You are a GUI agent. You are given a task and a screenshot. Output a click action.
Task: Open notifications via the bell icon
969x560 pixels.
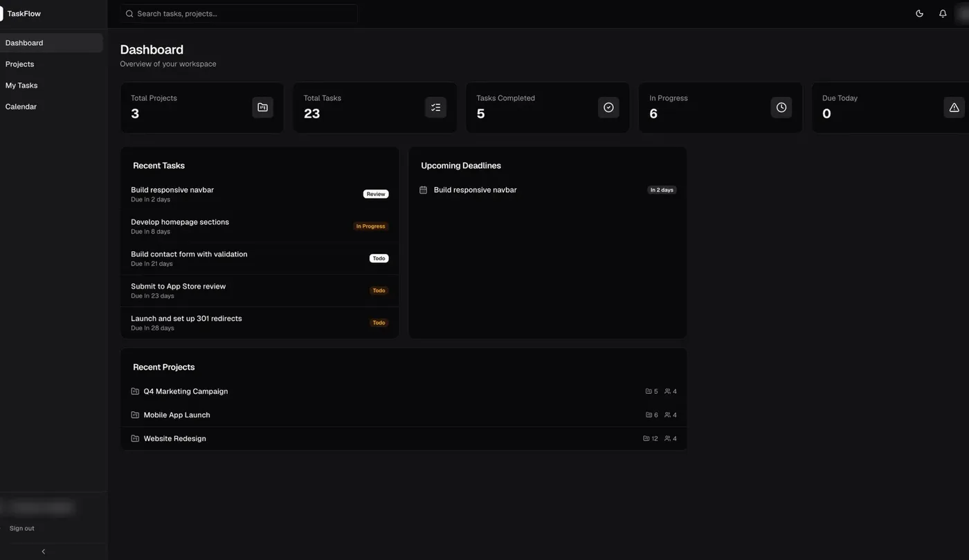[x=943, y=13]
